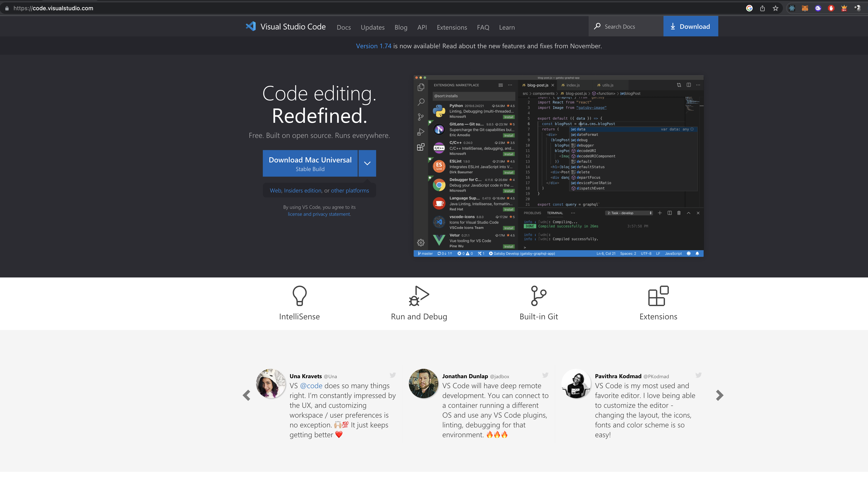Show next testimonials with right arrow
The width and height of the screenshot is (868, 483).
tap(720, 395)
